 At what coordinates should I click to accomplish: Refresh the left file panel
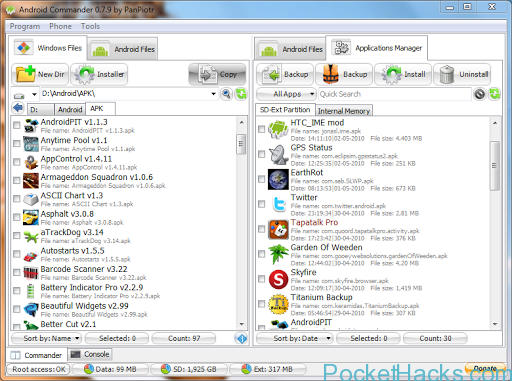[241, 94]
